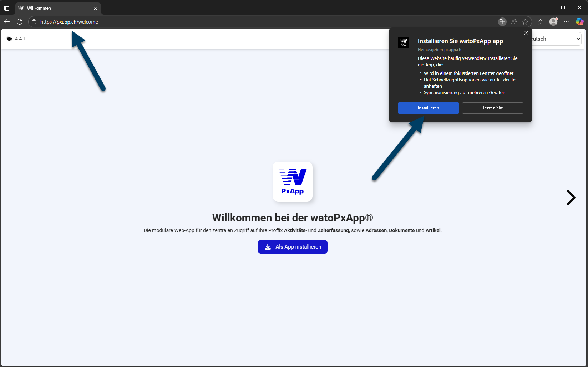
Task: Navigate back with the back arrow
Action: click(7, 22)
